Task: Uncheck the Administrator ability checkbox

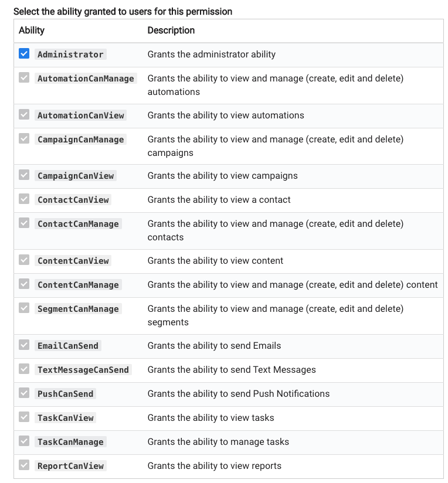Action: tap(24, 53)
